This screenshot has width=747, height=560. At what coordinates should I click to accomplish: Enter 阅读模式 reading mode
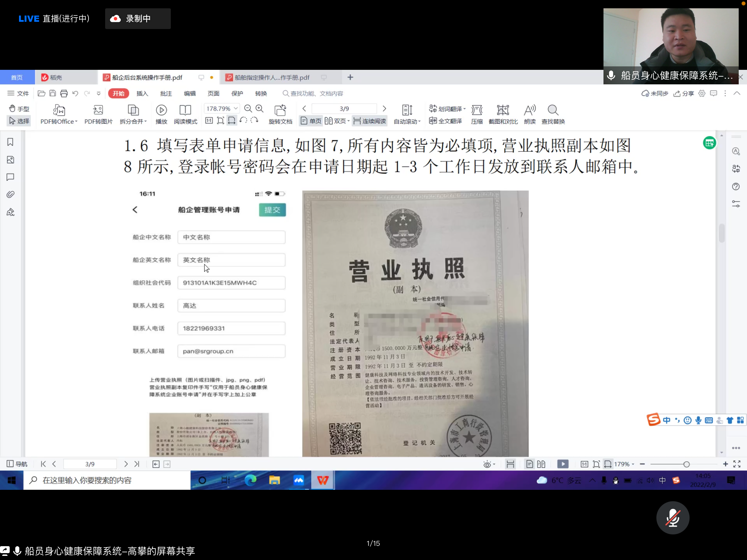tap(185, 114)
